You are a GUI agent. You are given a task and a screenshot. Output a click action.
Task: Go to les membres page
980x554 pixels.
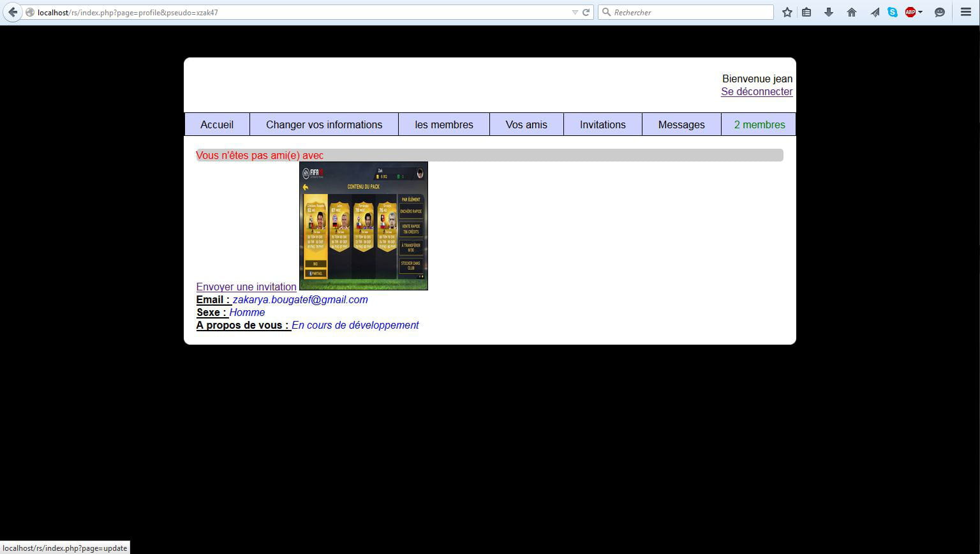click(x=444, y=124)
